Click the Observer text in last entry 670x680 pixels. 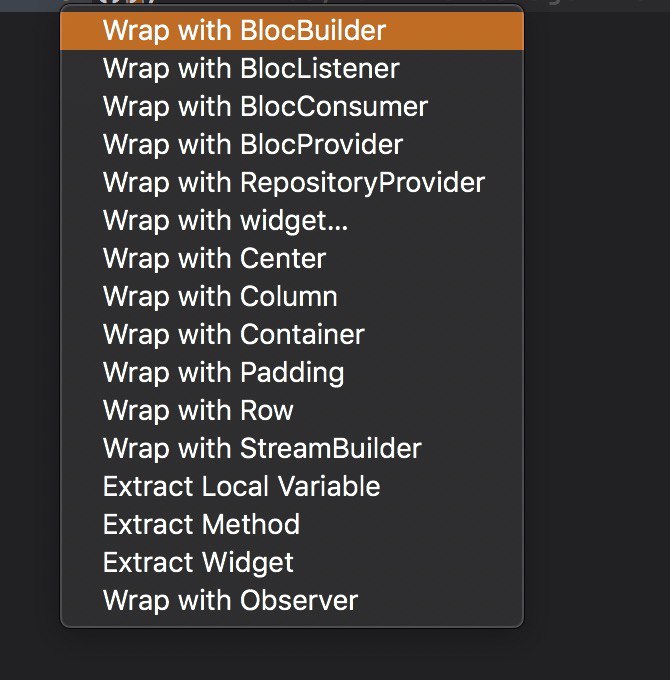pos(299,601)
